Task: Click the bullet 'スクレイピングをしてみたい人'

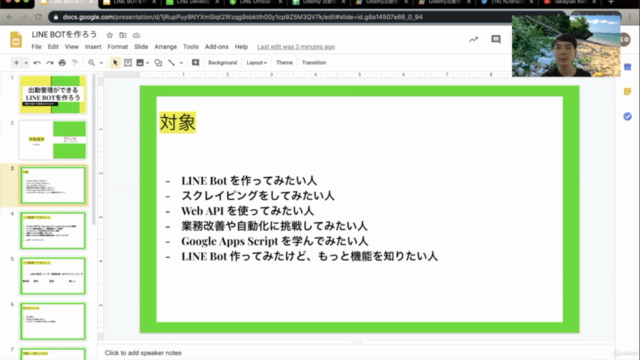Action: click(x=258, y=196)
